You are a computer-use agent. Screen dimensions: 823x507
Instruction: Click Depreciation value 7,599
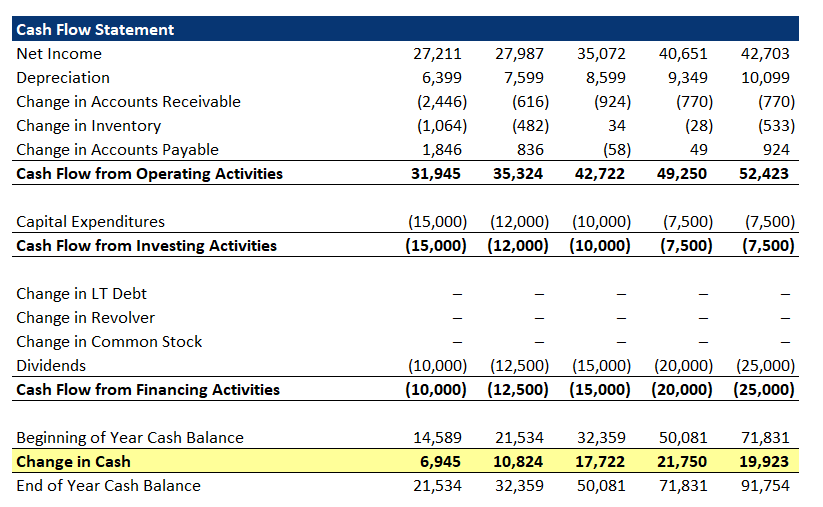point(523,78)
